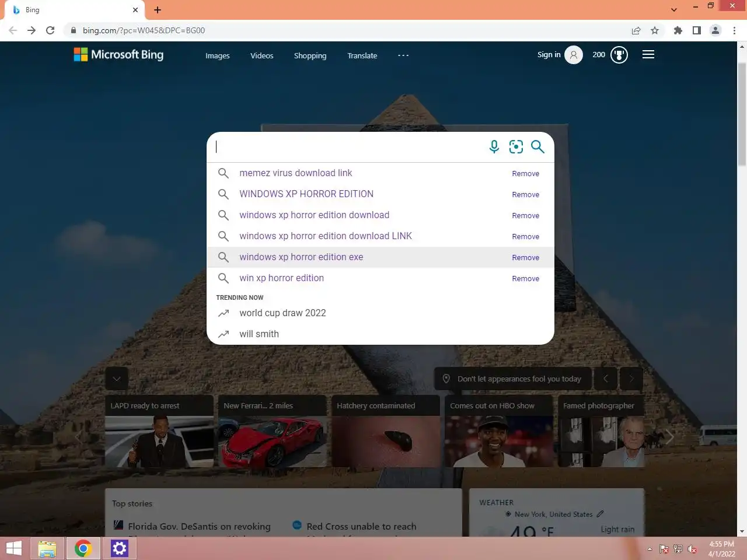Select suggestion WINDOWS XP HORROR EDITION
The image size is (747, 560).
click(x=381, y=194)
